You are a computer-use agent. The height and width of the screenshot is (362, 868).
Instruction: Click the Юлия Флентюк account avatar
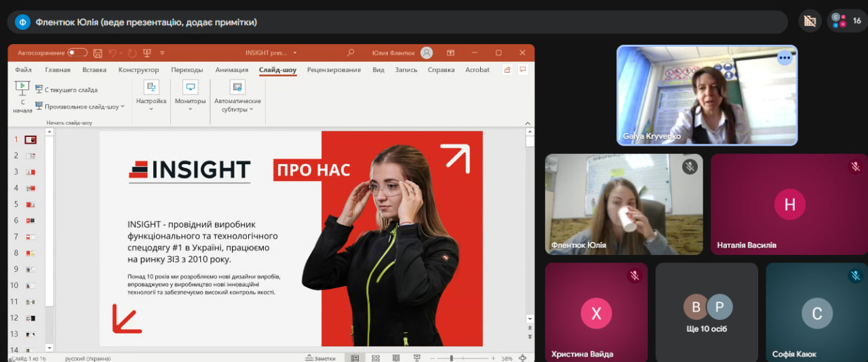427,53
